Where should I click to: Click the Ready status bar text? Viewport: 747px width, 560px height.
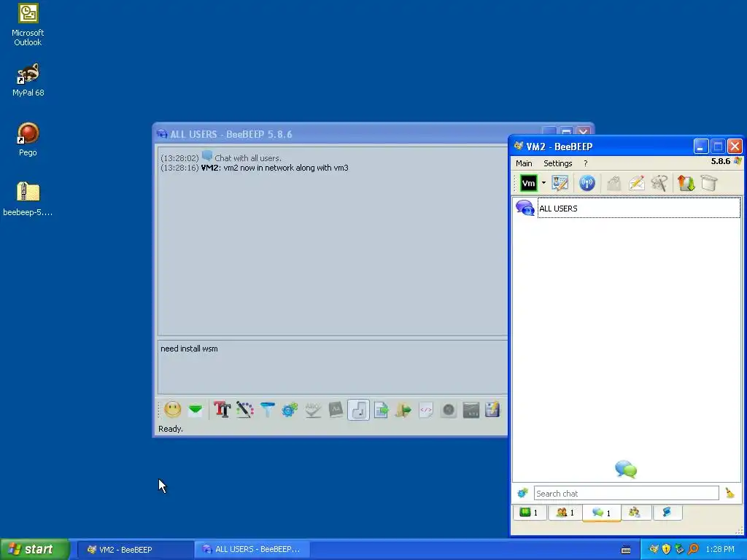click(171, 429)
